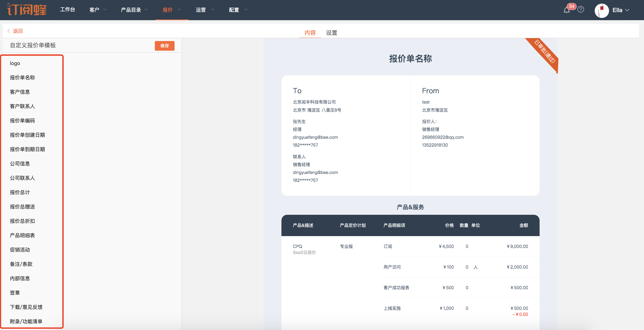Switch to the 设置 tab
The height and width of the screenshot is (330, 644).
pos(331,33)
